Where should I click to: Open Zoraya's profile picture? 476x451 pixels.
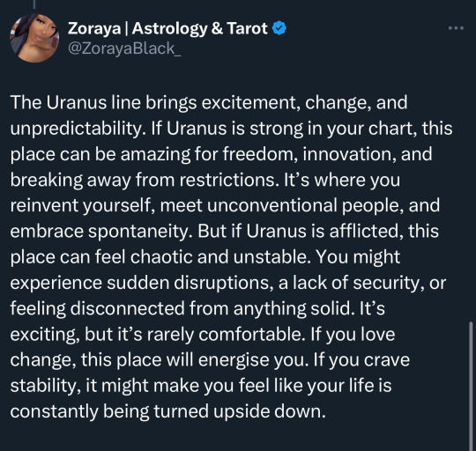click(x=34, y=38)
